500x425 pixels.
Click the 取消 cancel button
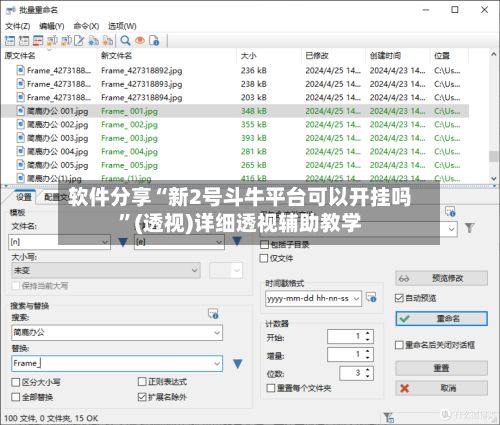441,388
